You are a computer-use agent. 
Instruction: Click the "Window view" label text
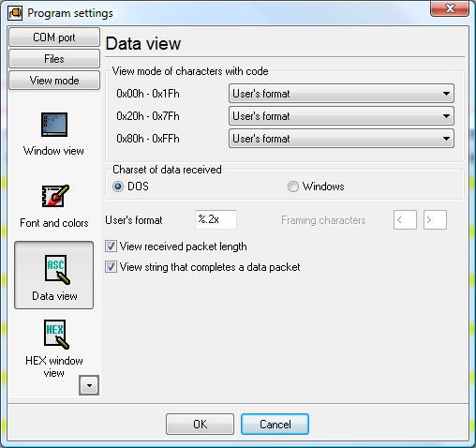pos(53,151)
